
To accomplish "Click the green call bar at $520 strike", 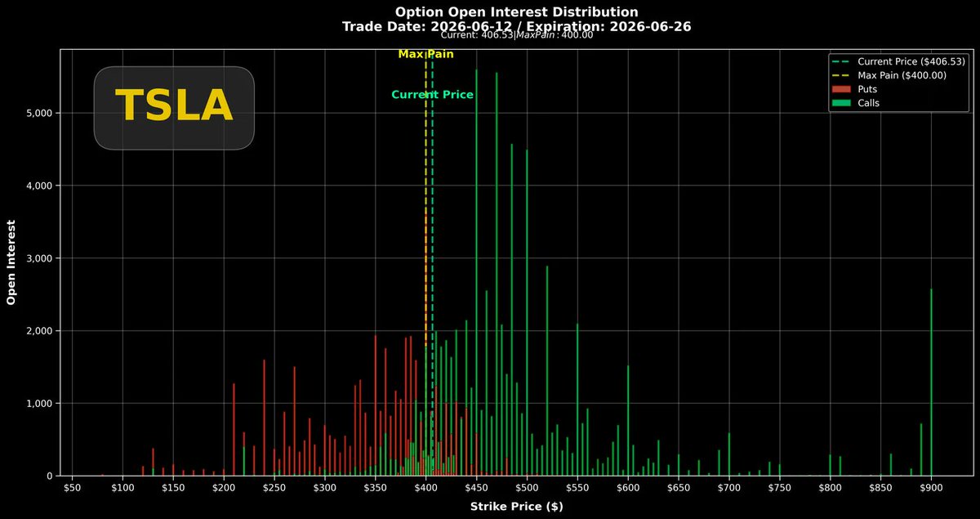I will point(547,371).
